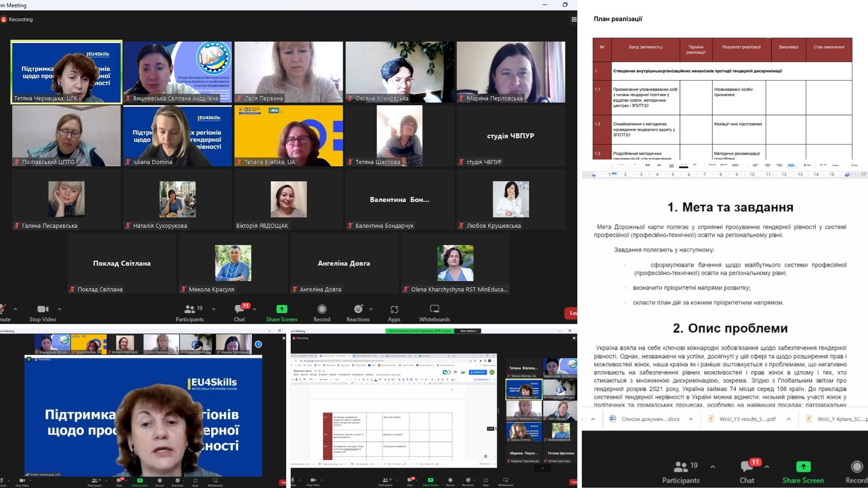Expand options caret for Список докумен....docx download
The width and height of the screenshot is (868, 488).
691,419
